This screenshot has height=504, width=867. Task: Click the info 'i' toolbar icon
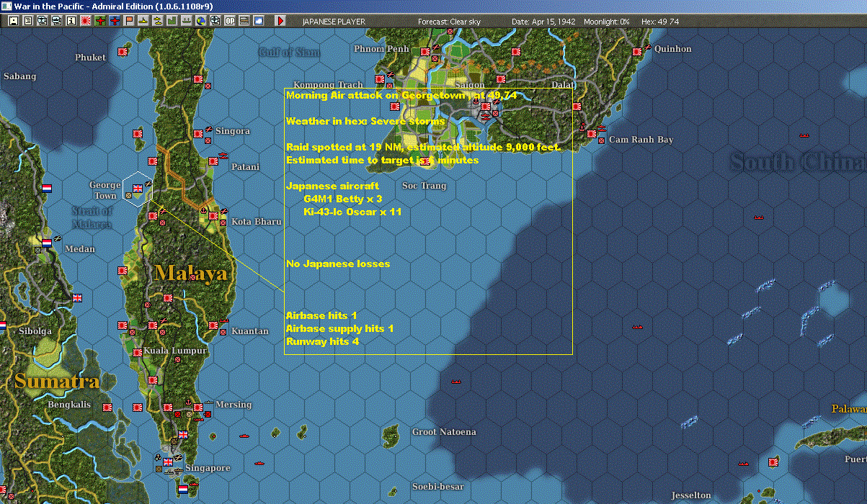(71, 21)
